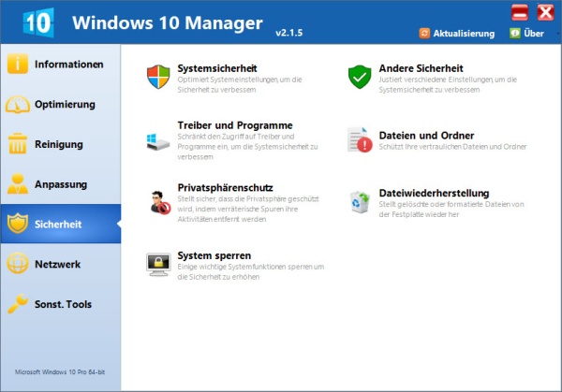The width and height of the screenshot is (562, 392).
Task: Click the Privatsphärenschutz description text
Action: point(248,209)
